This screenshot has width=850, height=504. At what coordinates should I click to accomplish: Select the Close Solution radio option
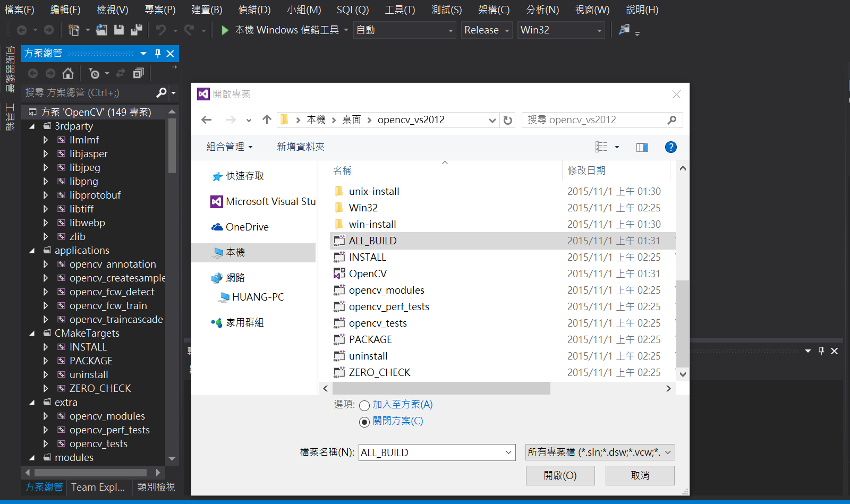tap(364, 422)
